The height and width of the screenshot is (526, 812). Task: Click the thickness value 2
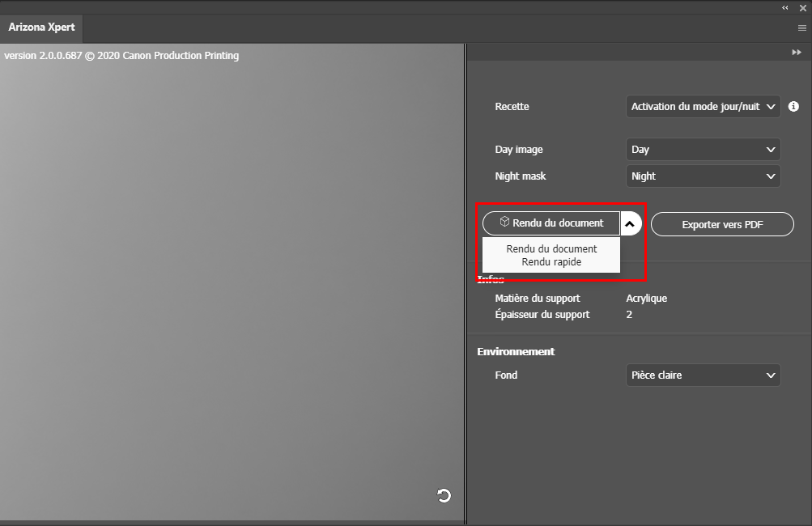(x=629, y=314)
